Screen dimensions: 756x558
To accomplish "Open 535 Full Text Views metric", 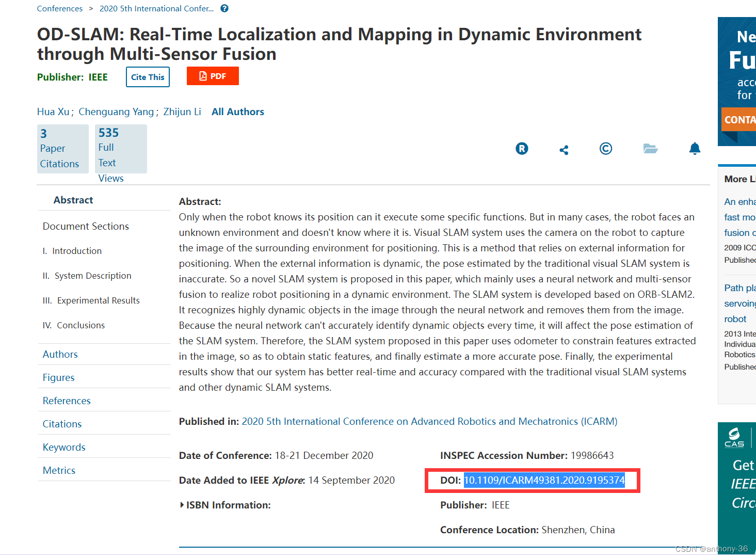I will pyautogui.click(x=121, y=149).
